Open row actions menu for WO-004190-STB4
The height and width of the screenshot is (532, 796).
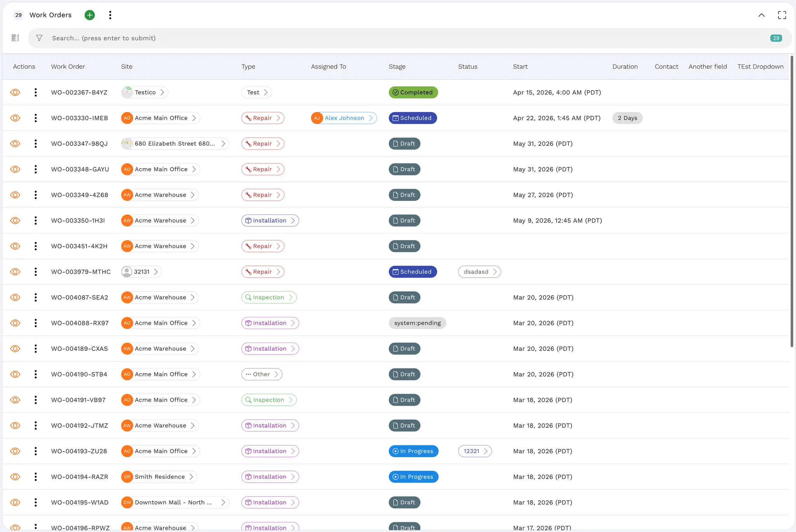point(36,374)
